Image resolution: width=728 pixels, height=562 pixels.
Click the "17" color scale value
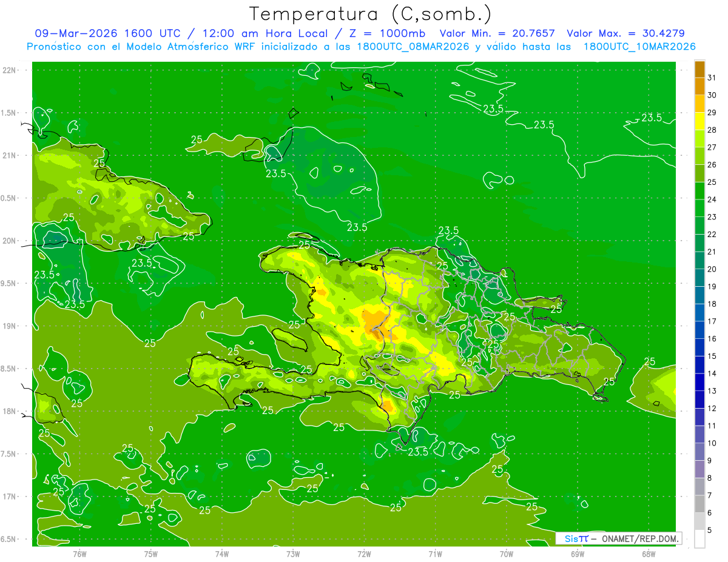point(712,321)
